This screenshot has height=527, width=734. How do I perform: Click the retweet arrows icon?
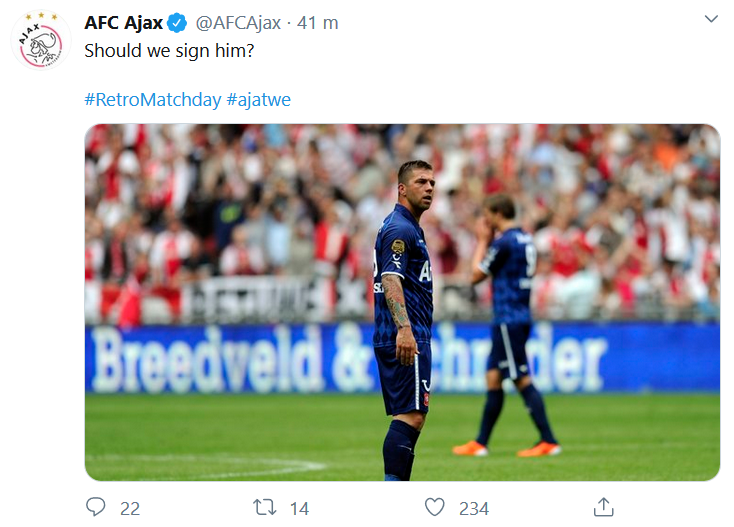point(265,508)
